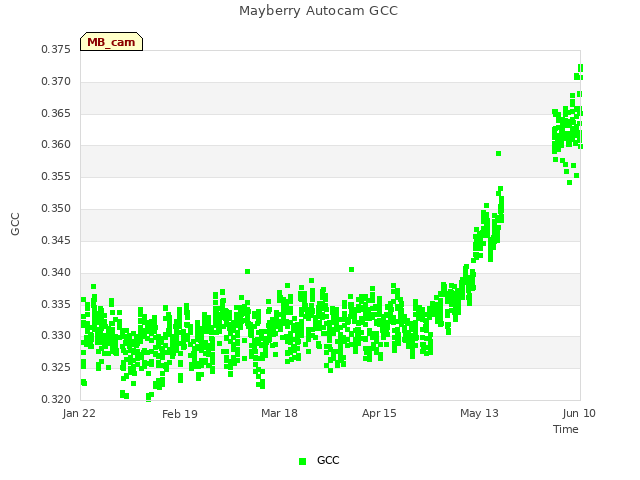This screenshot has height=480, width=640.
Task: Click the 0.325 y-axis value
Action: [x=56, y=367]
